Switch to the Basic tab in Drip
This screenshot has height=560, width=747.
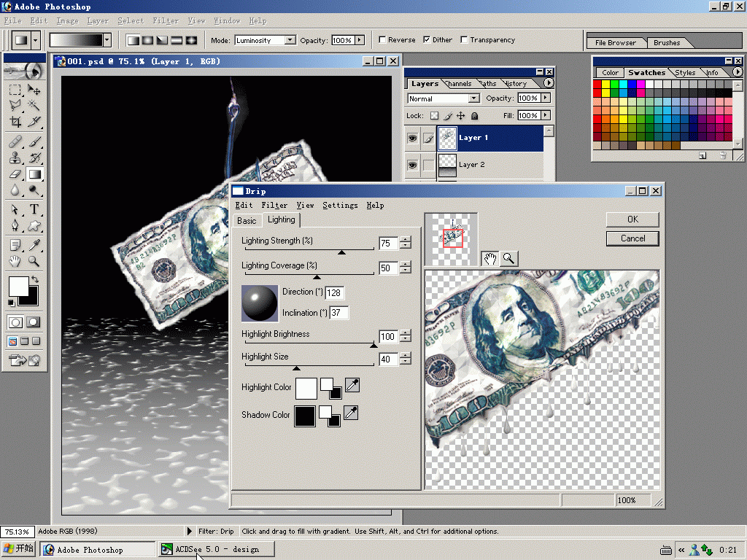(247, 220)
